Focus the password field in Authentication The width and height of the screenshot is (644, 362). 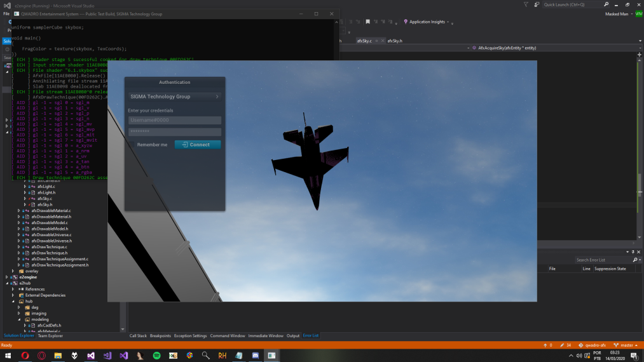pos(175,131)
